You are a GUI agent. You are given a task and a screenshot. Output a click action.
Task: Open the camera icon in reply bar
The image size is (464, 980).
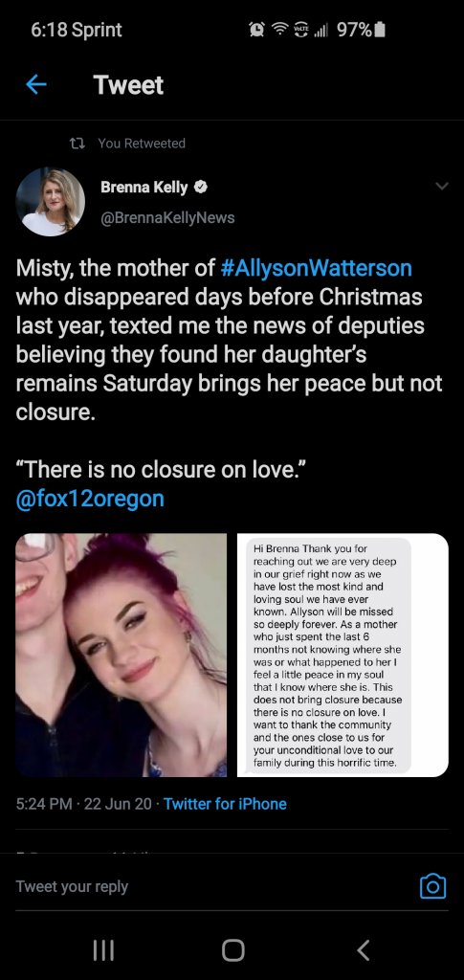(432, 885)
